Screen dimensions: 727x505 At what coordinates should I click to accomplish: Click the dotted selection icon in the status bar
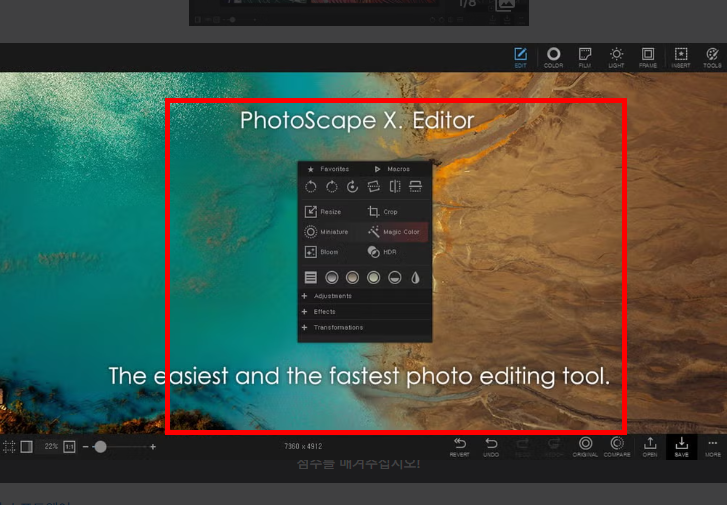[x=9, y=447]
